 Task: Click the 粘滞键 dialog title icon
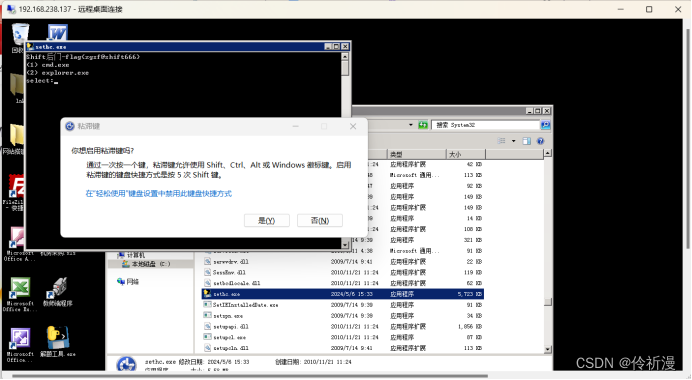click(x=70, y=126)
